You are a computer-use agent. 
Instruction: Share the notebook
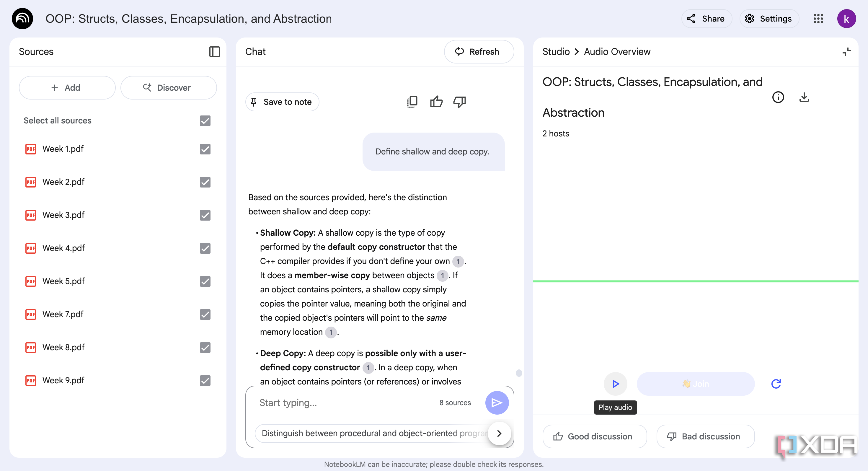coord(707,19)
